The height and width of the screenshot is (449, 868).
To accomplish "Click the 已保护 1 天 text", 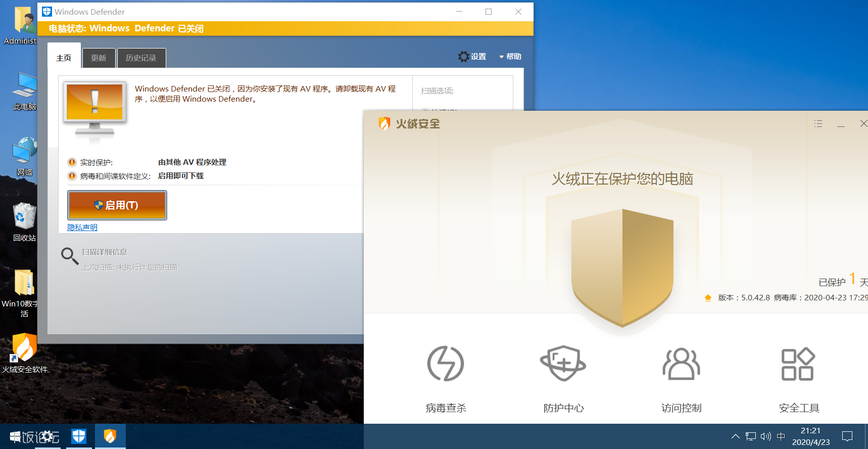I will click(x=843, y=280).
